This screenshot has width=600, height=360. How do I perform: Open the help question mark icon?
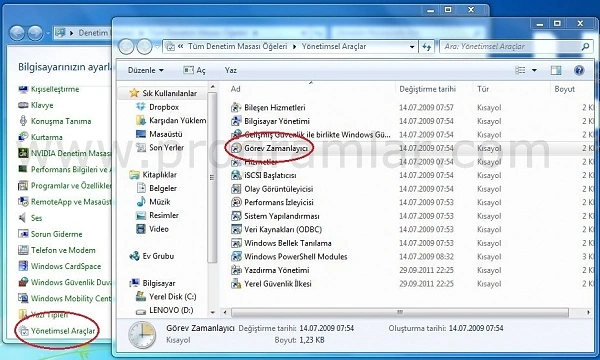coord(579,70)
